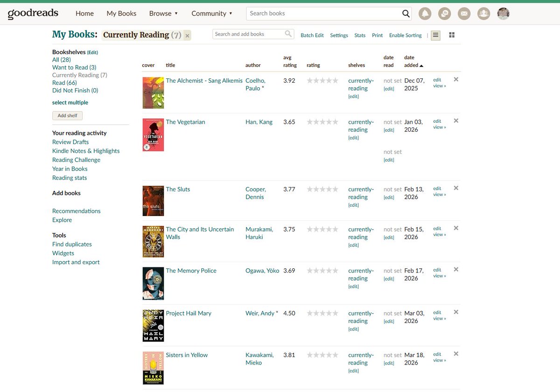Switch to cover grid view
The height and width of the screenshot is (392, 560).
(452, 35)
